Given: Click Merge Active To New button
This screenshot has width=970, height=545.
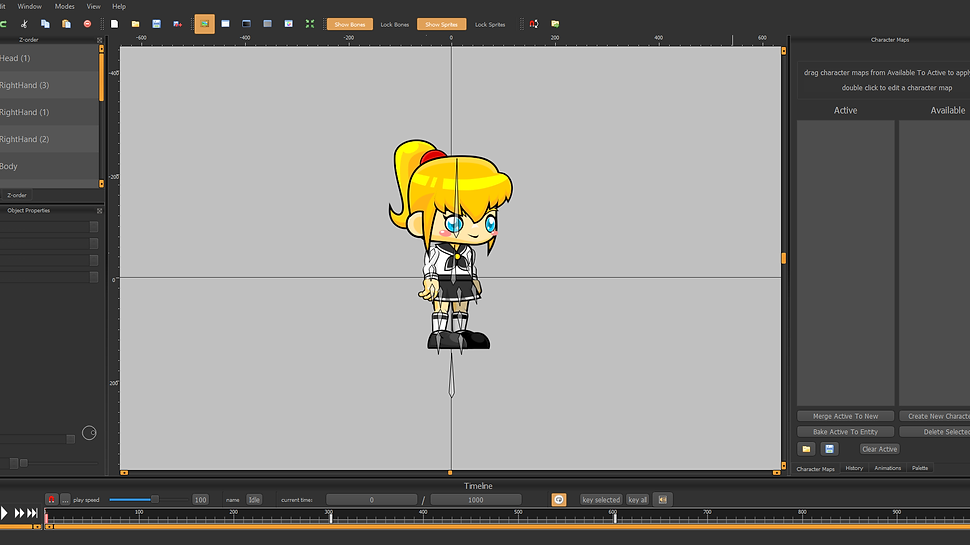Looking at the screenshot, I should (x=845, y=416).
